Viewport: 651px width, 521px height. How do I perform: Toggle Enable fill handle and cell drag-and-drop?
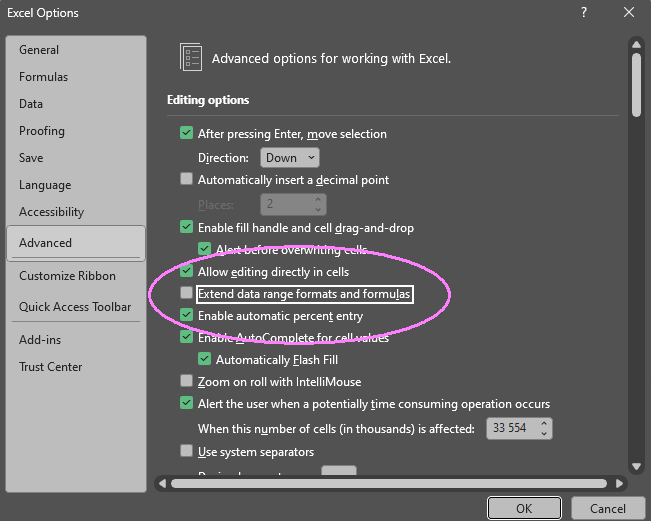click(x=186, y=227)
